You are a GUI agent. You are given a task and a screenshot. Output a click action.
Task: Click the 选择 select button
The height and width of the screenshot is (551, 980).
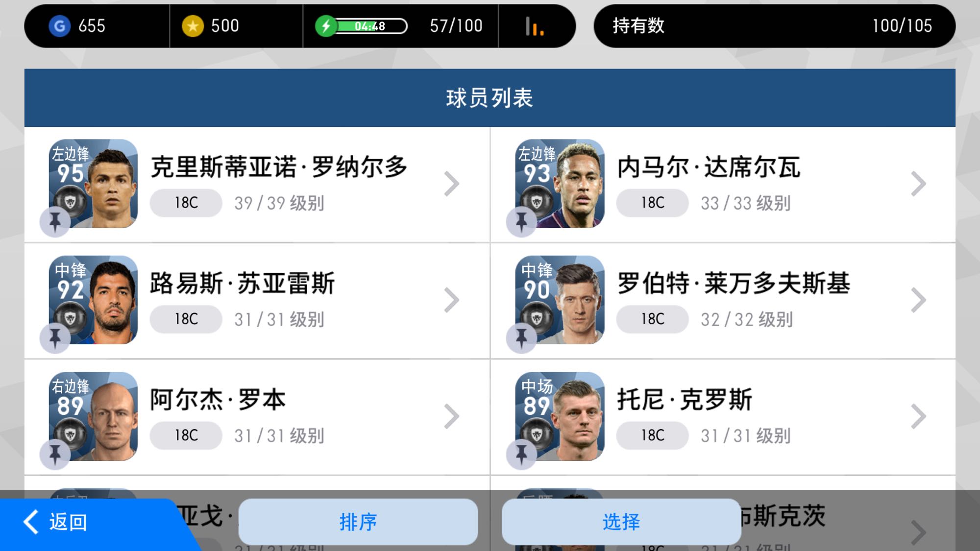tap(621, 522)
